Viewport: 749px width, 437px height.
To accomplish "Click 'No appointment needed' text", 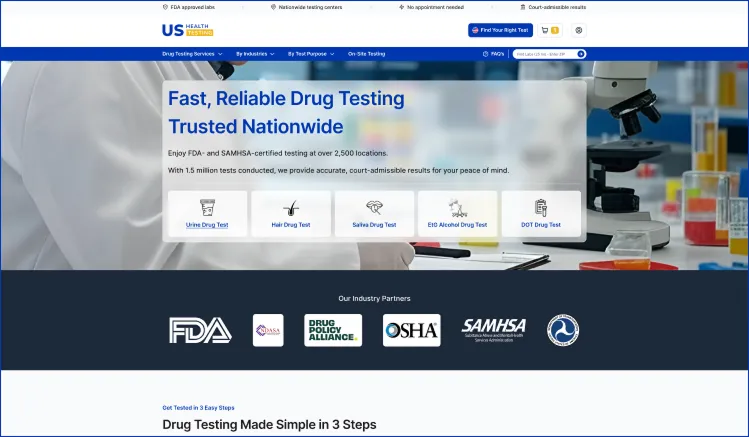I will click(435, 7).
